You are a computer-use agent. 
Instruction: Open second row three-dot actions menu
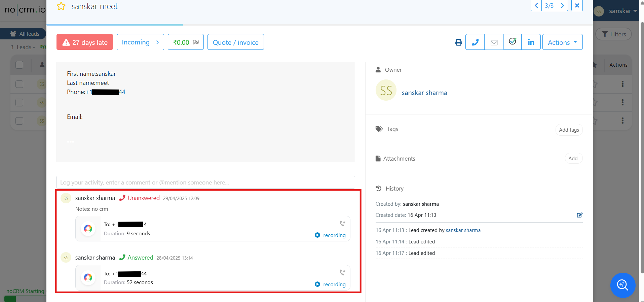[622, 102]
